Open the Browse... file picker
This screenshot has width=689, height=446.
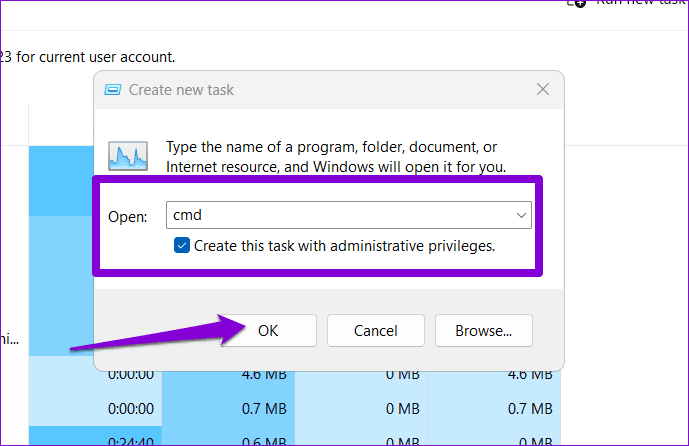483,330
